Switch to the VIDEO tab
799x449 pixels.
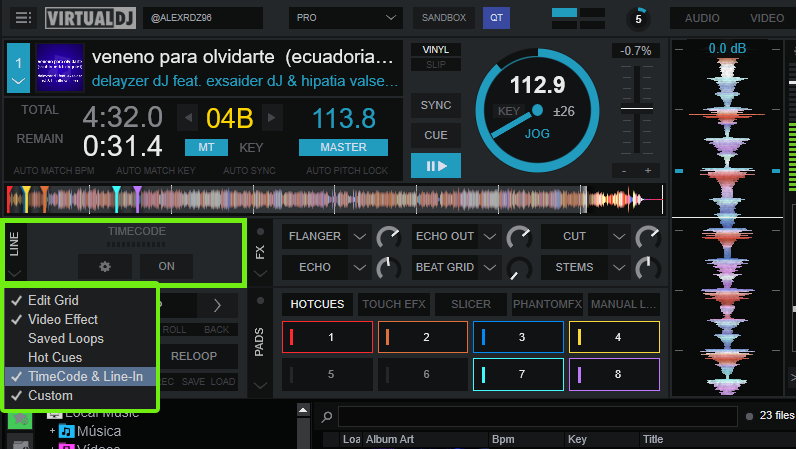766,18
